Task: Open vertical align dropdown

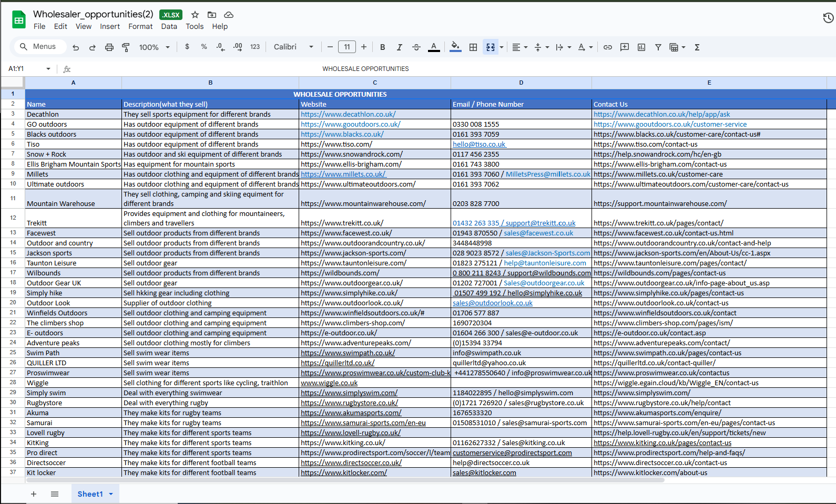Action: (542, 47)
